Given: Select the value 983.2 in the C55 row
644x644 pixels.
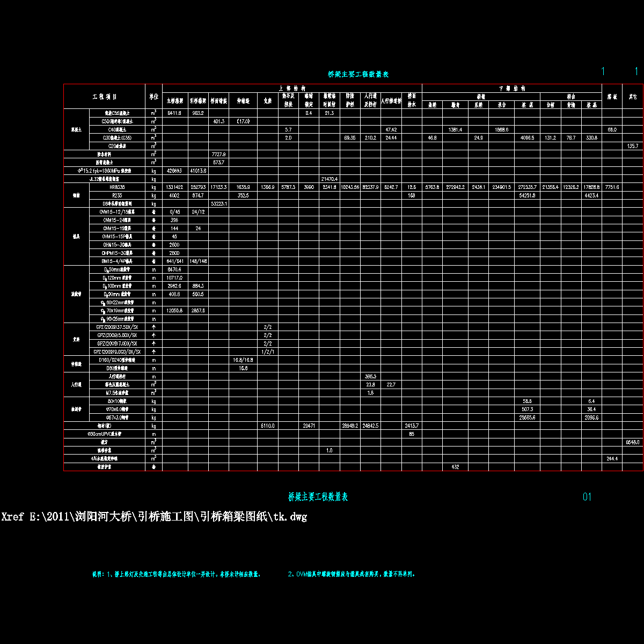Looking at the screenshot, I should (x=198, y=113).
